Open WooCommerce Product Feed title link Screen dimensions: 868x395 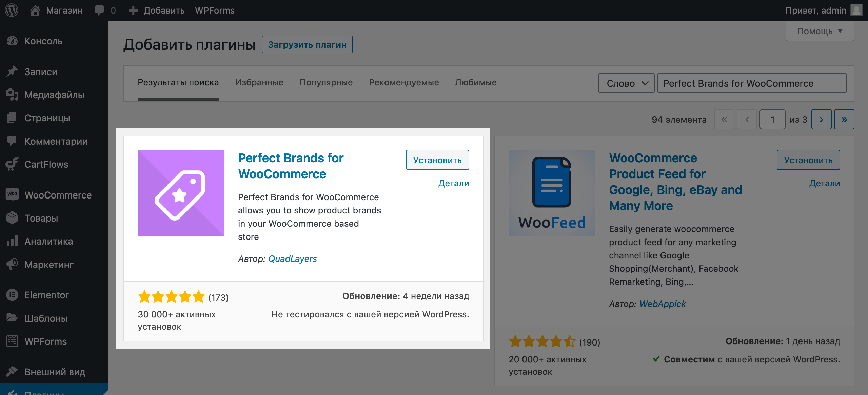(676, 182)
